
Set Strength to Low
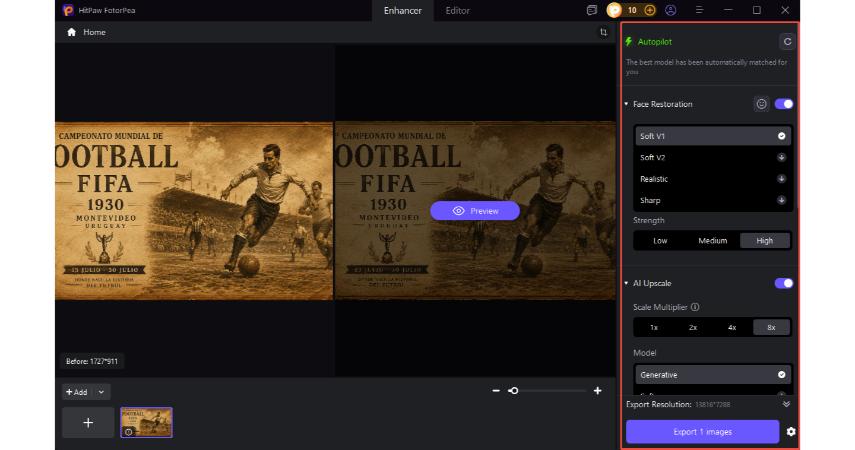660,241
